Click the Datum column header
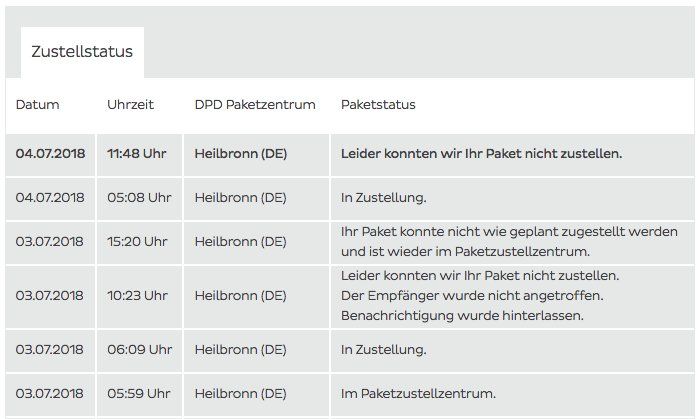Image resolution: width=699 pixels, height=419 pixels. click(x=38, y=105)
